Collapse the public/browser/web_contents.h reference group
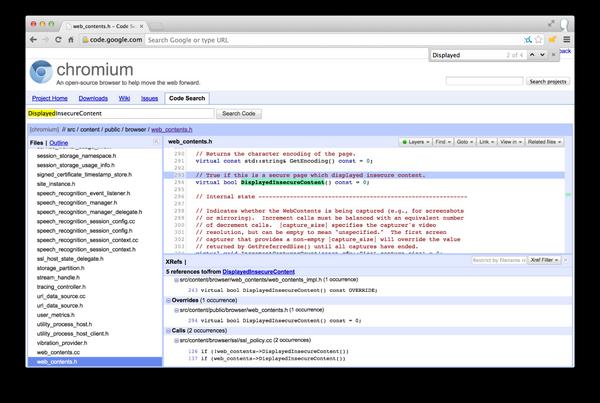 click(x=176, y=310)
